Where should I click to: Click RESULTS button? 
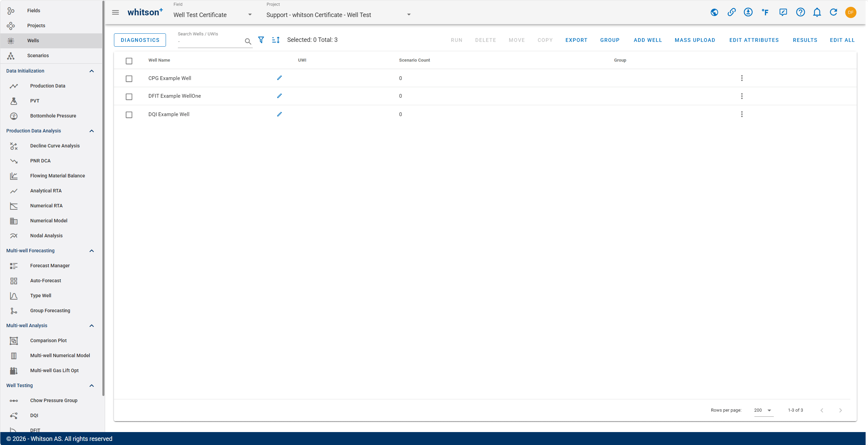805,40
